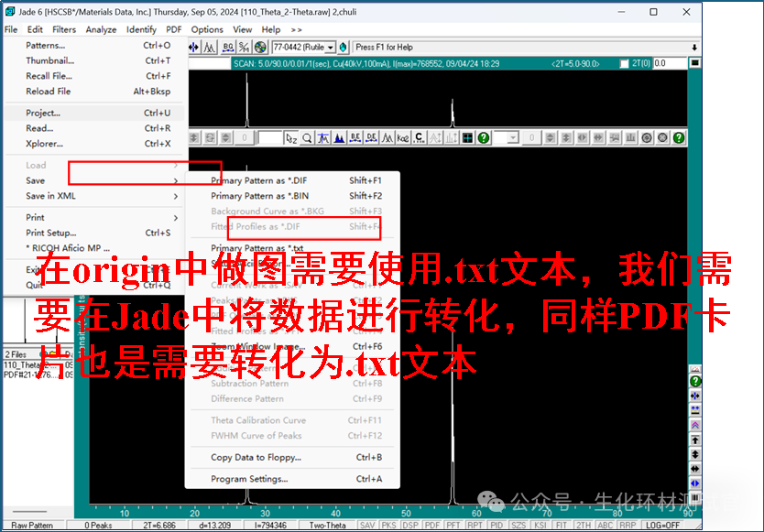The image size is (764, 532).
Task: Open the small dropdown in the edit toolbar
Action: [x=513, y=138]
